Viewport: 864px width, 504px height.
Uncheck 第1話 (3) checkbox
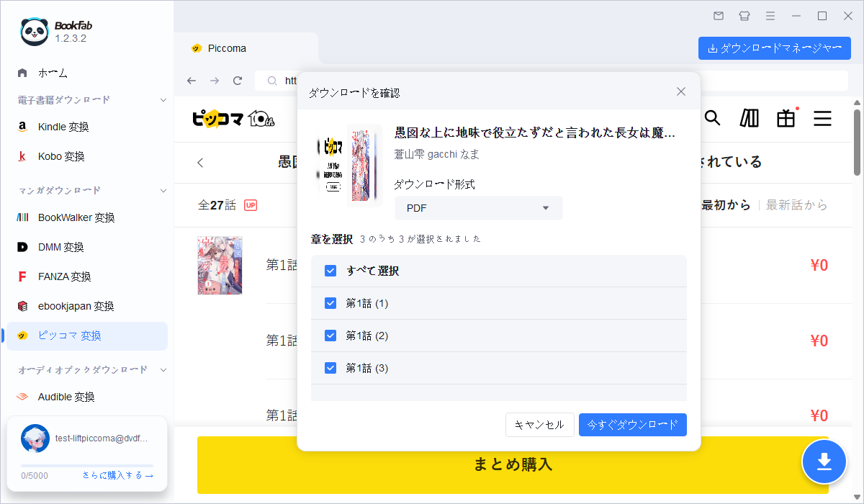(330, 368)
